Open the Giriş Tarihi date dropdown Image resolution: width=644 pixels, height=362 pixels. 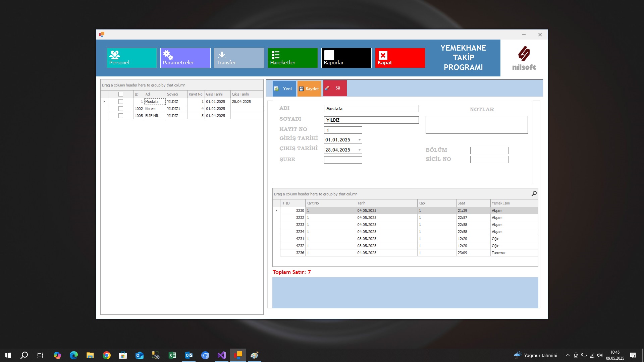(359, 140)
